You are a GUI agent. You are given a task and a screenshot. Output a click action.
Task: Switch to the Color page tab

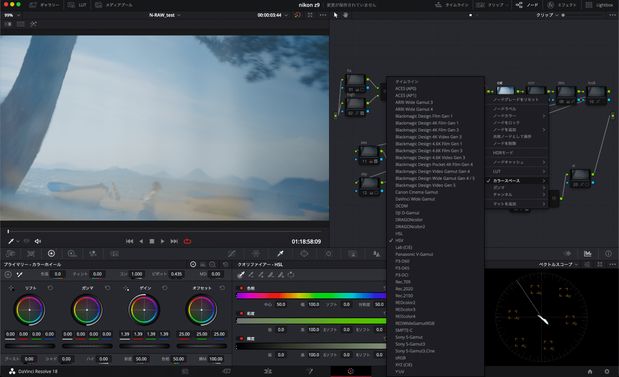pos(351,371)
